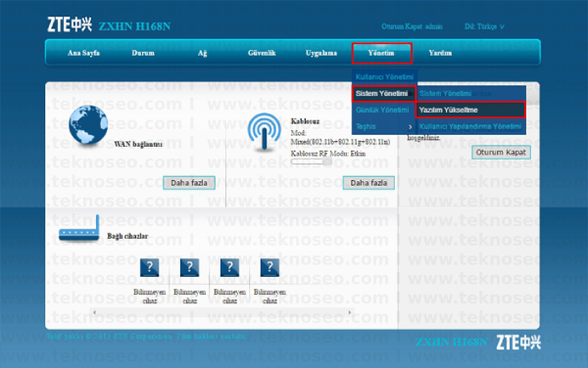The image size is (588, 368).
Task: Click the connected devices router icon
Action: 79,228
